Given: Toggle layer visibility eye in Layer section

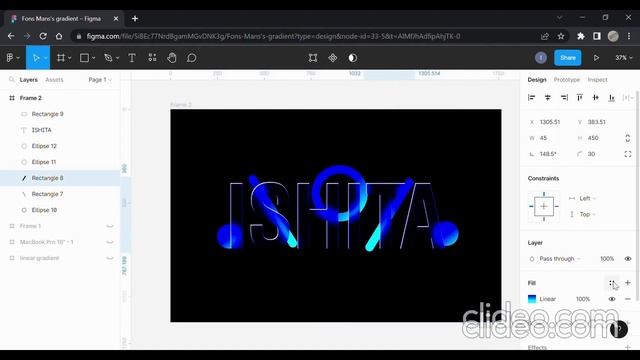Looking at the screenshot, I should click(628, 259).
